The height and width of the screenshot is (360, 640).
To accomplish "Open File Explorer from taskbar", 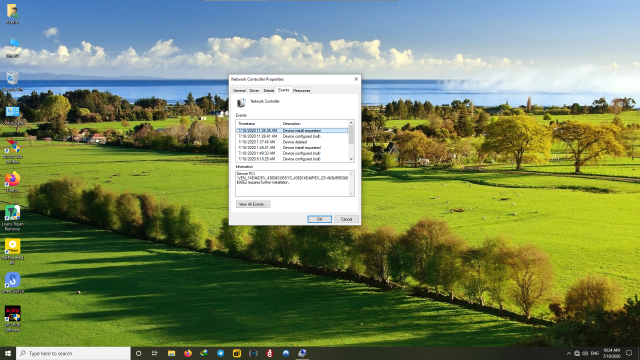I will point(171,353).
